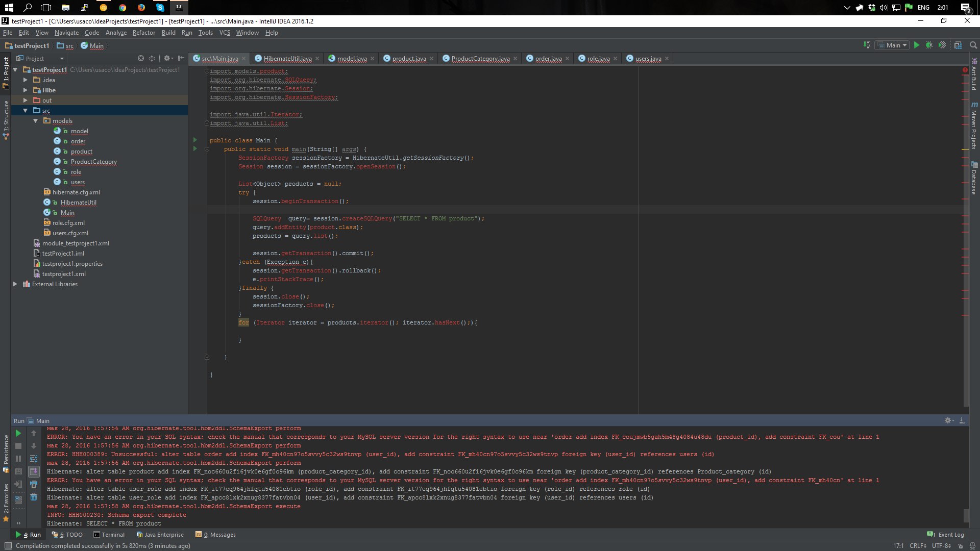This screenshot has height=551, width=980.
Task: Collapse the models package
Action: (35, 120)
